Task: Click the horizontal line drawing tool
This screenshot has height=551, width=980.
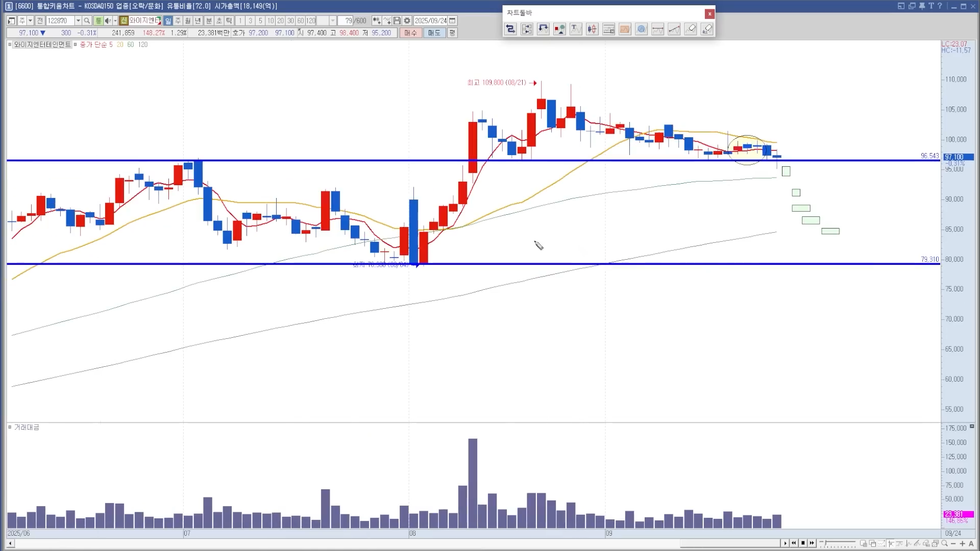Action: point(657,29)
